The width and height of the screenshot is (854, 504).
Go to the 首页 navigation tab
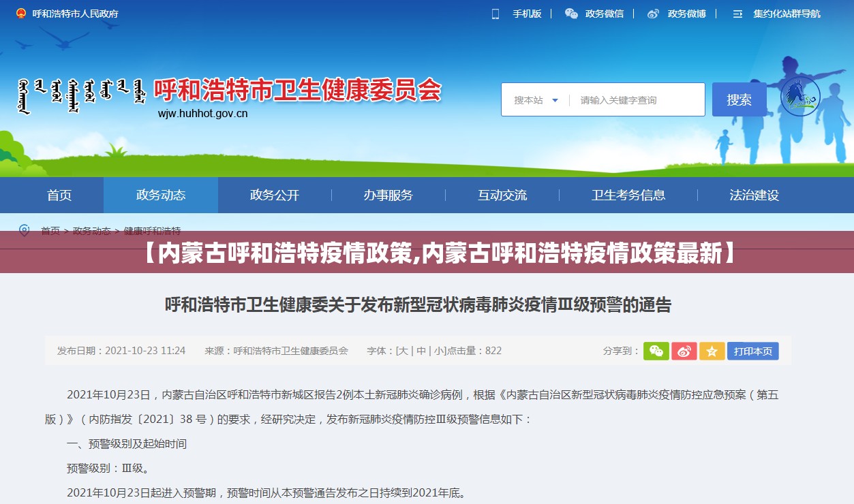(x=59, y=195)
